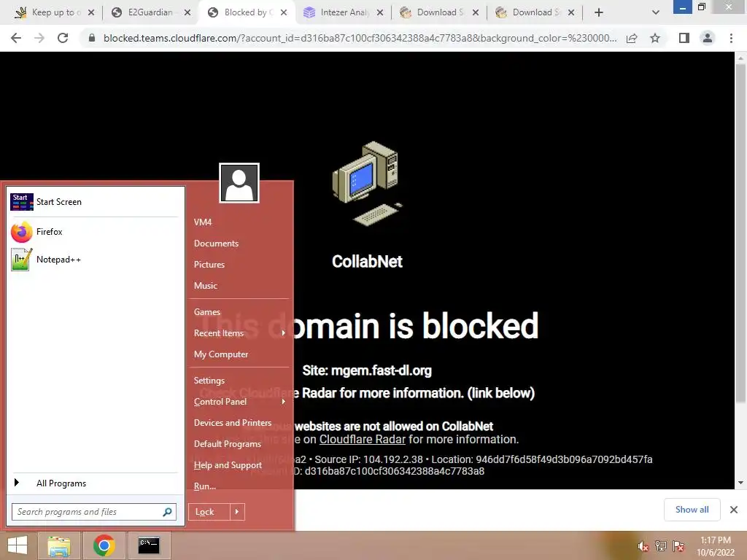Click the browser forward arrow
This screenshot has width=747, height=560.
pyautogui.click(x=39, y=38)
